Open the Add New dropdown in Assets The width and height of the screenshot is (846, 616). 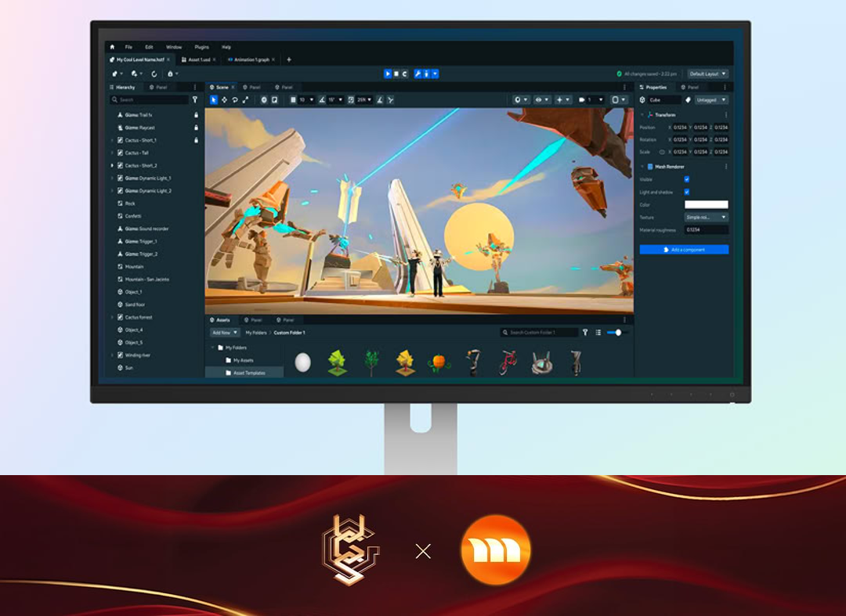pos(225,333)
